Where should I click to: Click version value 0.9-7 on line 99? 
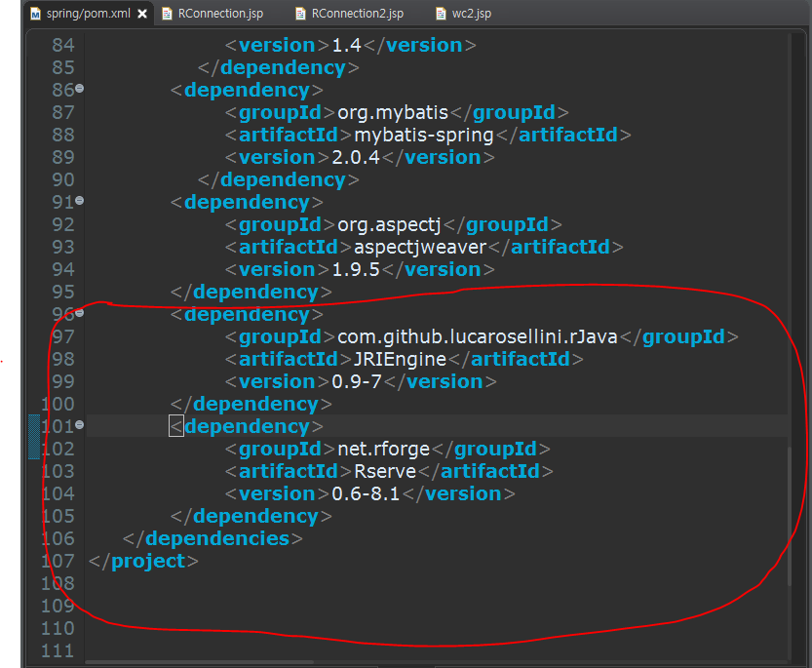357,381
